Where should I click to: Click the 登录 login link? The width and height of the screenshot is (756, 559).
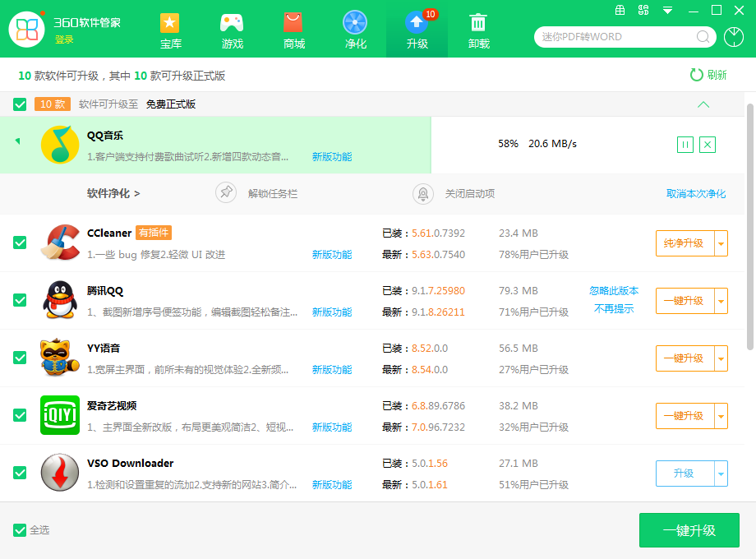pyautogui.click(x=64, y=39)
